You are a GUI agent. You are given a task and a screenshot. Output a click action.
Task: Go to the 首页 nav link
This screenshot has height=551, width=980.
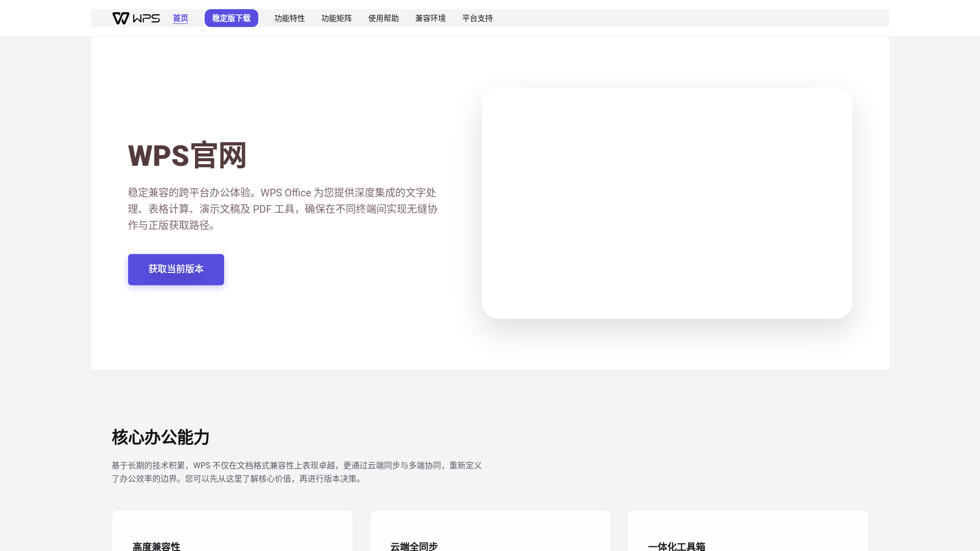[x=180, y=18]
